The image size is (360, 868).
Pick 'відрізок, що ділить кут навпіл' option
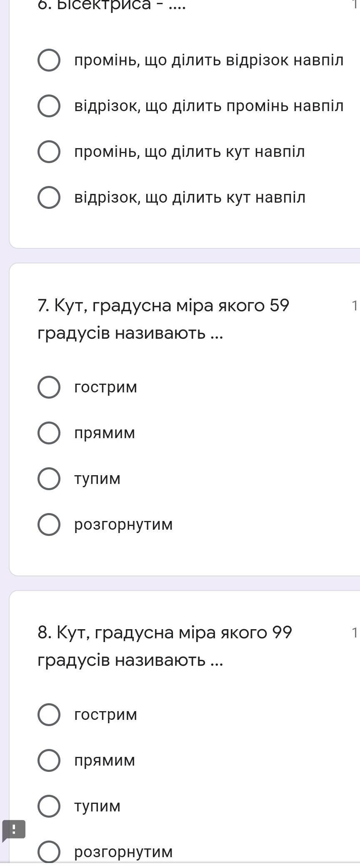tap(49, 197)
